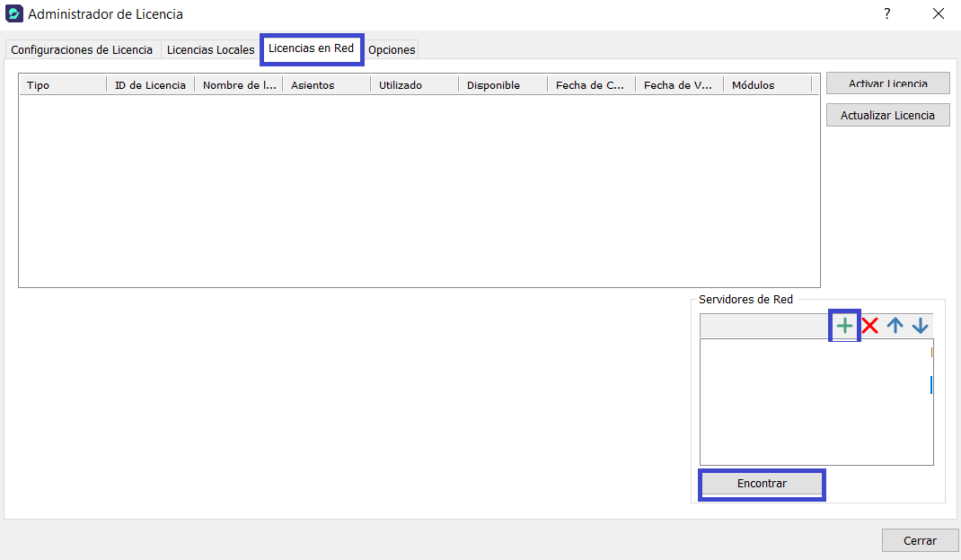Click the green plus add server icon
Image resolution: width=961 pixels, height=560 pixels.
[844, 326]
